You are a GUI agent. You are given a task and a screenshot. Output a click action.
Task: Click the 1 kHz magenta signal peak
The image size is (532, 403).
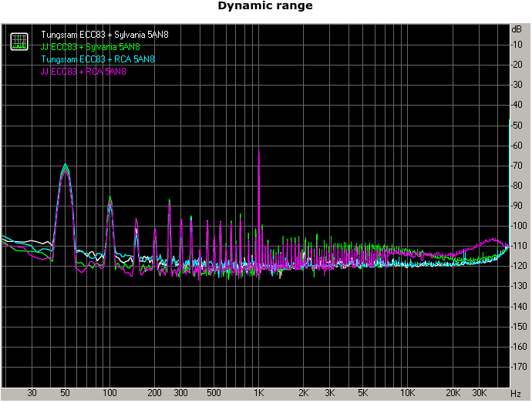pyautogui.click(x=259, y=151)
